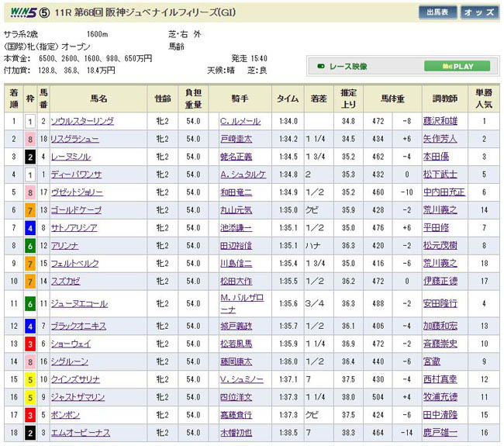This screenshot has width=504, height=446.
Task: Open winner ソウルスターリング horse page
Action: point(82,121)
